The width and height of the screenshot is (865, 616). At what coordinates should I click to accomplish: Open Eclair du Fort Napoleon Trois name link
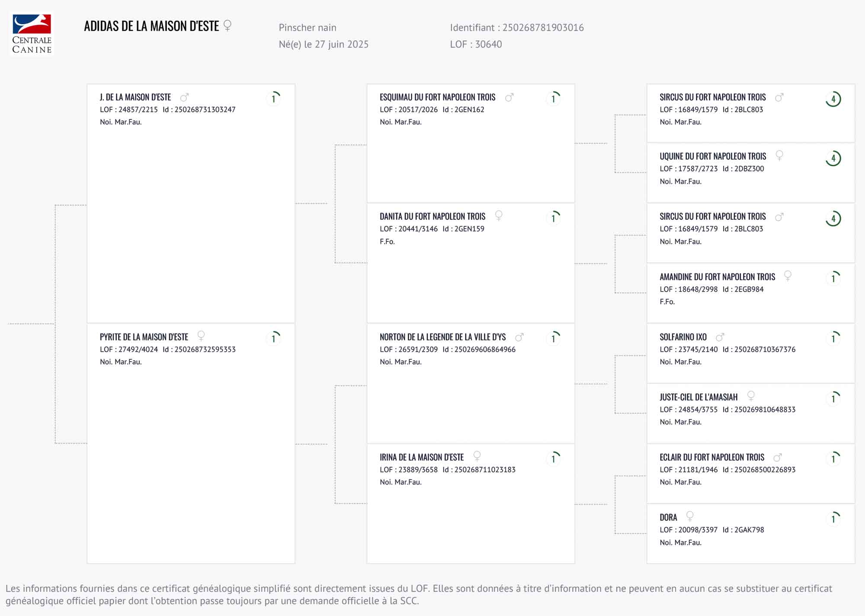[x=711, y=457]
